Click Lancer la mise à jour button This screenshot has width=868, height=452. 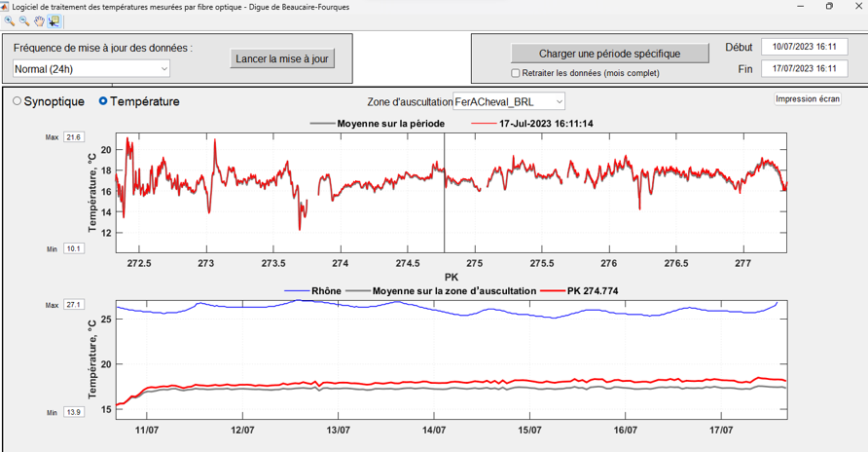coord(282,59)
